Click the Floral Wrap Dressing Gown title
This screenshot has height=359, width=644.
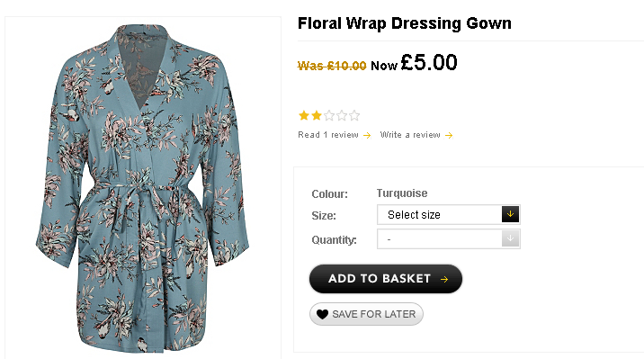point(405,23)
